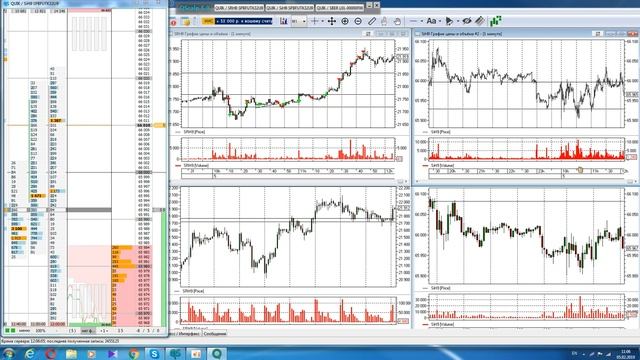This screenshot has width=640, height=360.
Task: Open Visual Studio icon in taskbar
Action: pyautogui.click(x=113, y=354)
